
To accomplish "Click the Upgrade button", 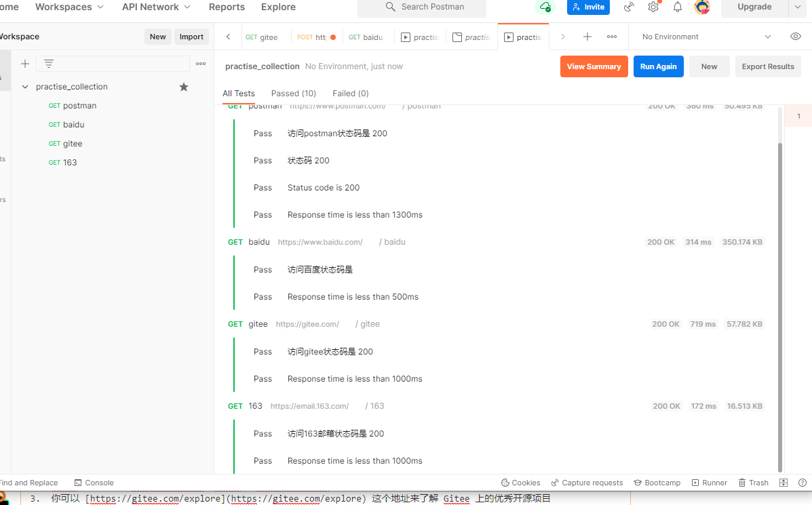I will (x=754, y=7).
